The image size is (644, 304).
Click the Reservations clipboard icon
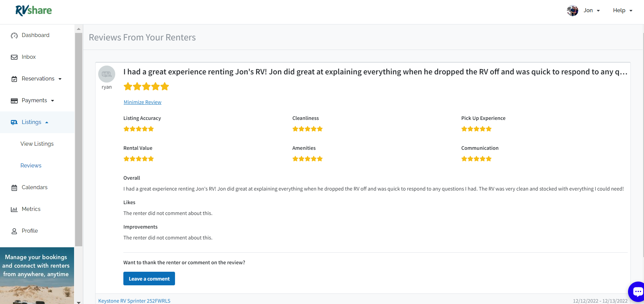[14, 78]
